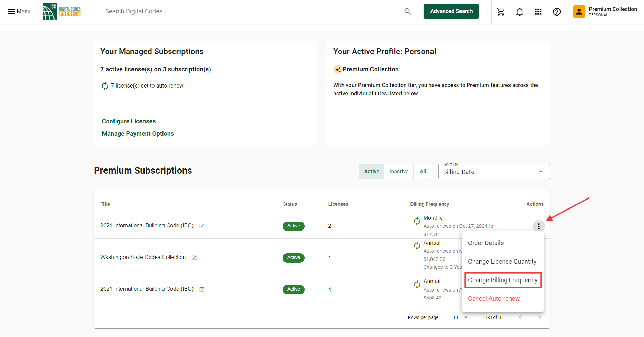Open Washington State Codes Collection external link icon

pyautogui.click(x=194, y=258)
